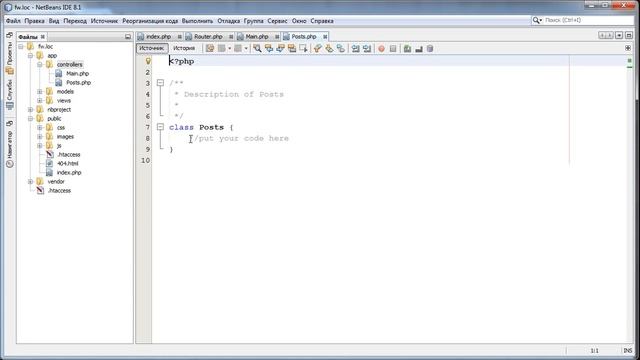Viewport: 640px width, 360px height.
Task: Go to the previous bookmark
Action: pyautogui.click(x=318, y=49)
